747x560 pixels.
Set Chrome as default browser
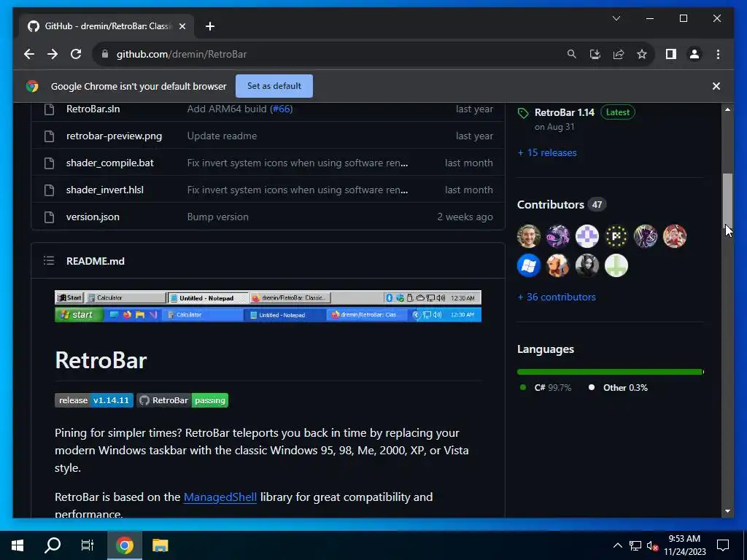(x=274, y=86)
